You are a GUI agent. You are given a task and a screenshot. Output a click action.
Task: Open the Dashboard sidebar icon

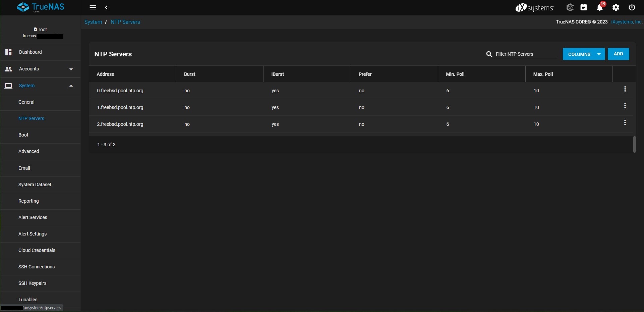click(x=8, y=52)
